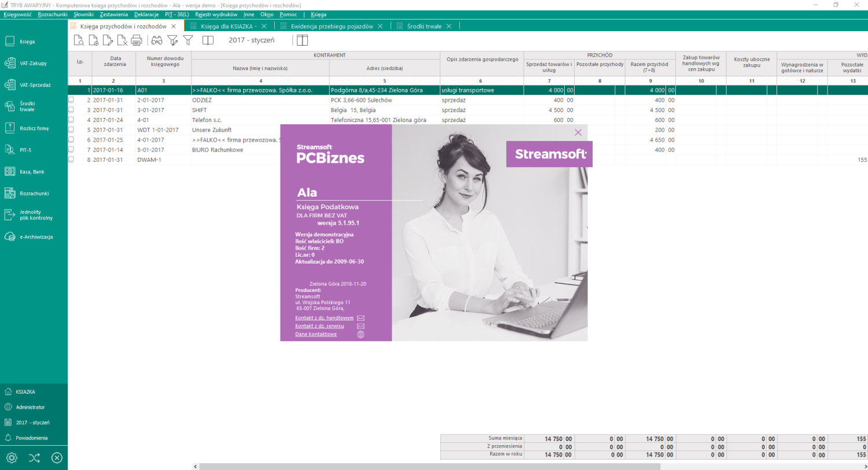The height and width of the screenshot is (470, 868).
Task: Tick the checkbox for row 2 ODZIEŻ
Action: pos(71,99)
